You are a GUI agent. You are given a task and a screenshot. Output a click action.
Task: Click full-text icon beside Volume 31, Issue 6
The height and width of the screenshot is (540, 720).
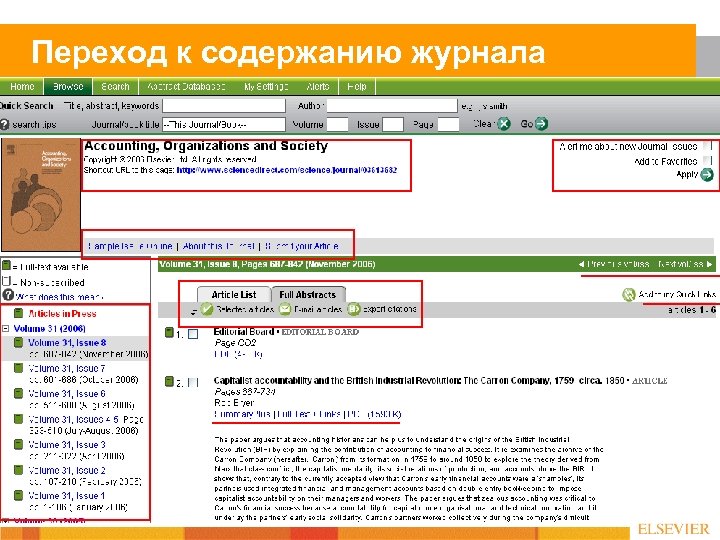(18, 394)
